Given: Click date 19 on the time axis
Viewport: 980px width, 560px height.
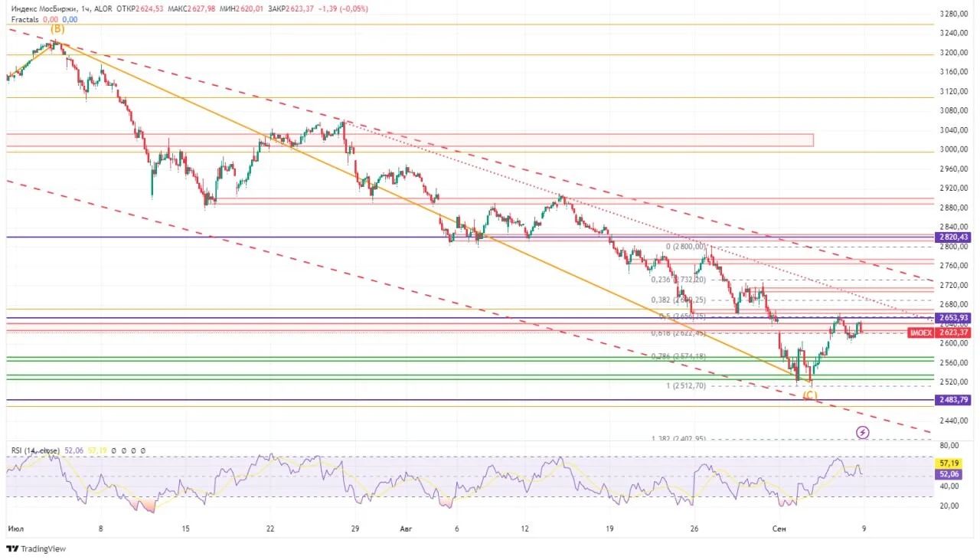Looking at the screenshot, I should click(609, 529).
